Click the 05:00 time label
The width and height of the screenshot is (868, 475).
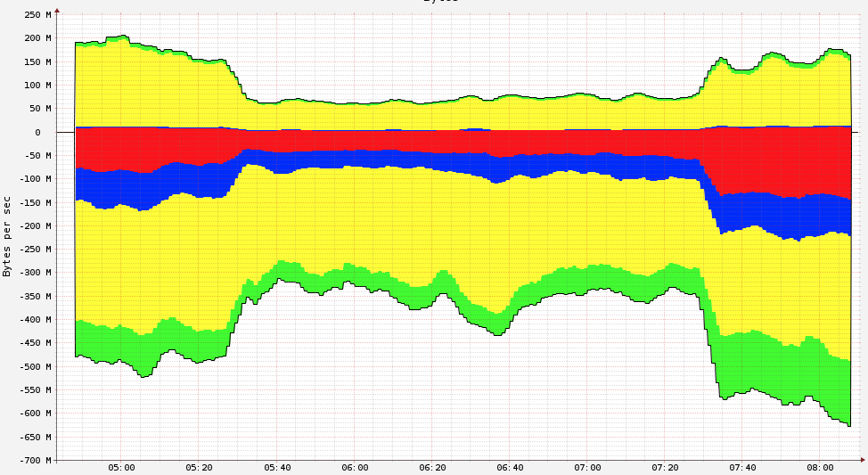tap(121, 467)
